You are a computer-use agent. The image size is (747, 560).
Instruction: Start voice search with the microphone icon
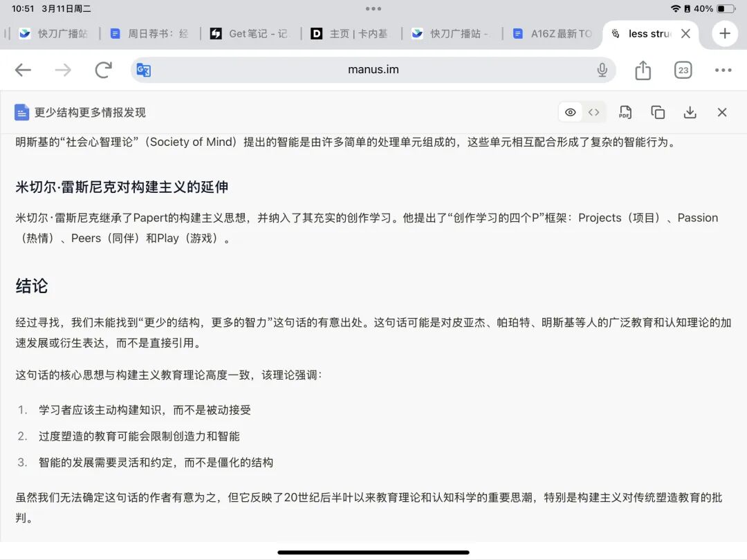(602, 70)
